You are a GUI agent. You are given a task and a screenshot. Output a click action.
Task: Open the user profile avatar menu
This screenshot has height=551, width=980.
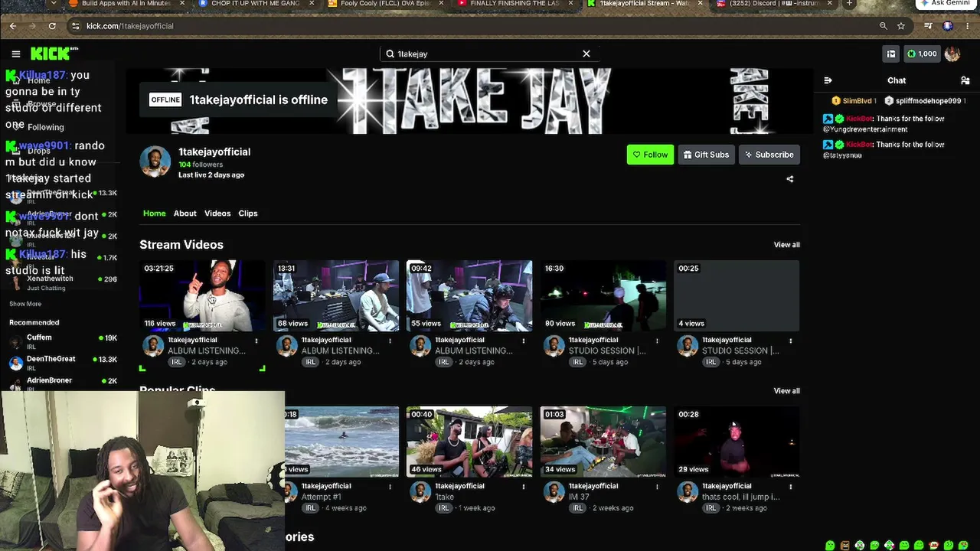pos(952,54)
